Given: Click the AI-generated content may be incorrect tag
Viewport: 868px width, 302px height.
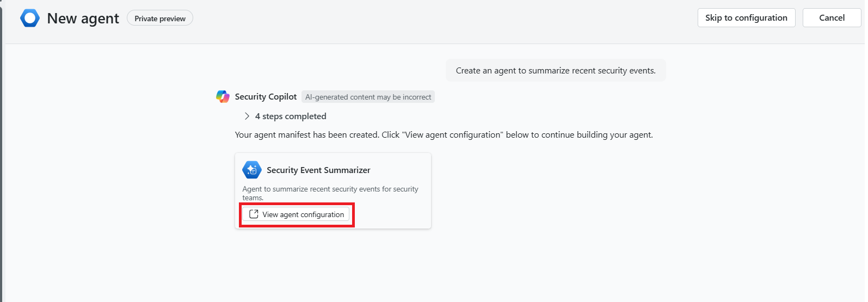Looking at the screenshot, I should coord(368,97).
